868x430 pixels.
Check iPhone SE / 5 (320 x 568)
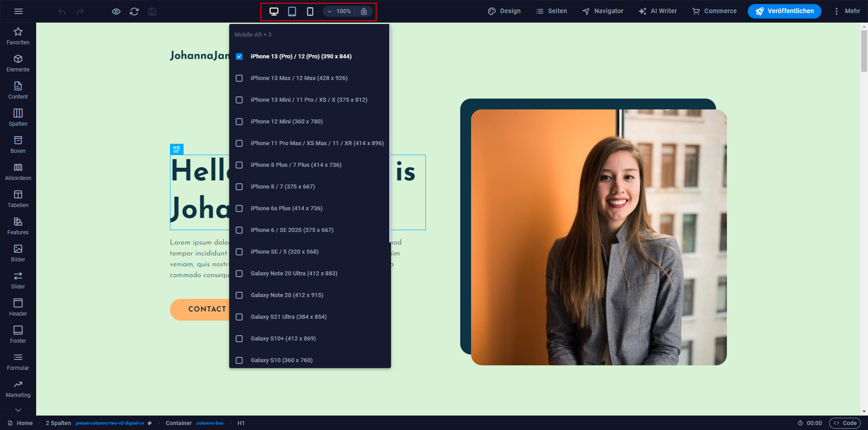[239, 252]
